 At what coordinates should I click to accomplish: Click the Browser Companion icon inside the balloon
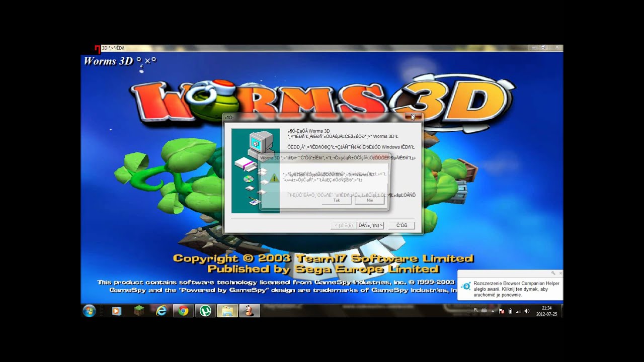467,286
